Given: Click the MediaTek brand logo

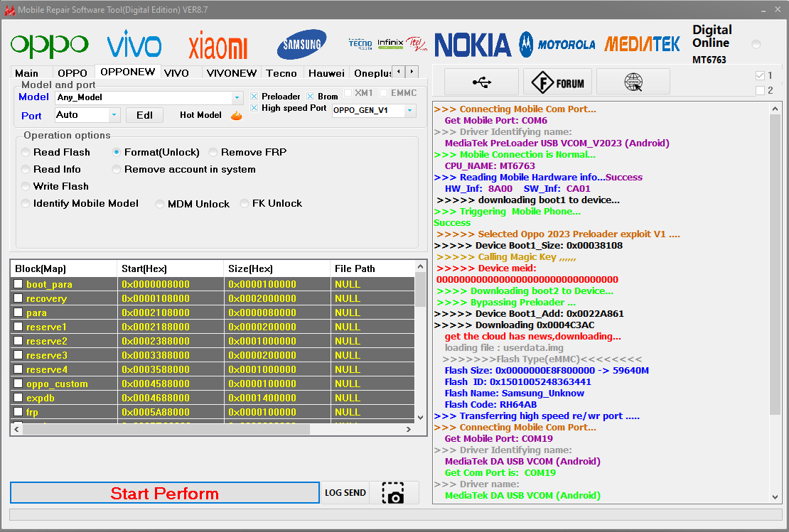Looking at the screenshot, I should click(x=642, y=44).
